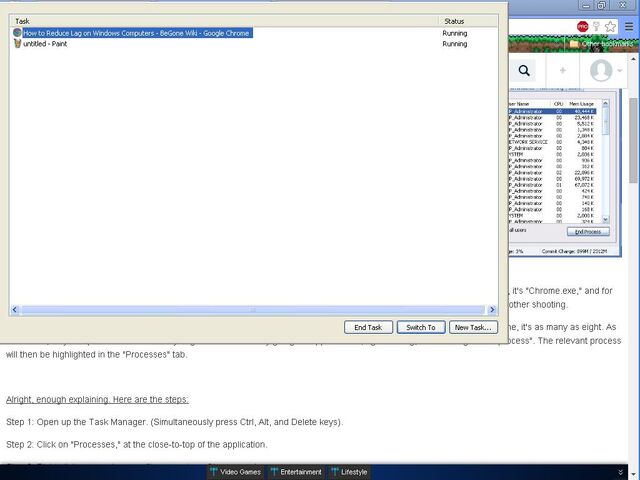
Task: Click the New Task... button
Action: click(473, 327)
